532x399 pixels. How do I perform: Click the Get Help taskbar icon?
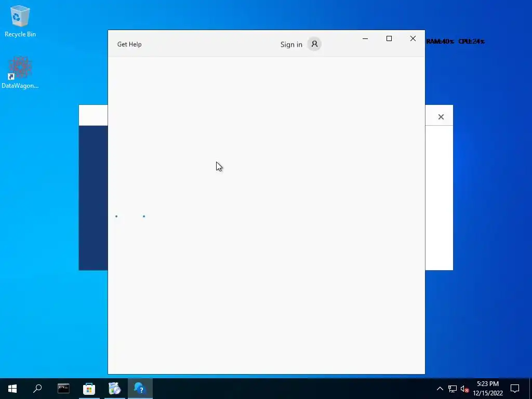[x=140, y=389]
